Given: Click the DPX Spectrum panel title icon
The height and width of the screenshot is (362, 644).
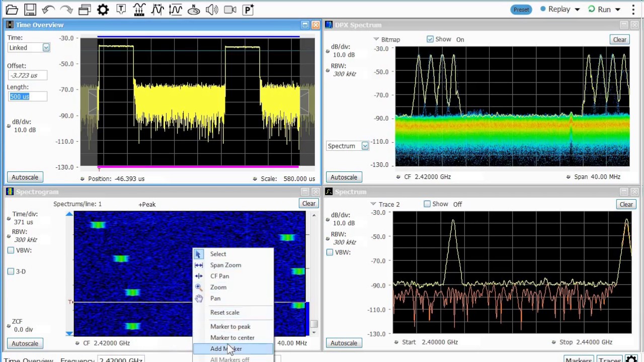Looking at the screenshot, I should [x=329, y=25].
